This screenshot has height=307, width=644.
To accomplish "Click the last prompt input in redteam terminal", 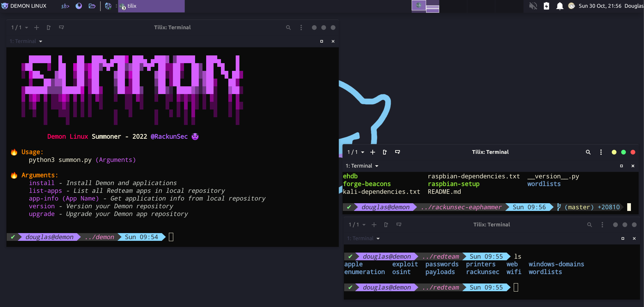I will pyautogui.click(x=516, y=288).
